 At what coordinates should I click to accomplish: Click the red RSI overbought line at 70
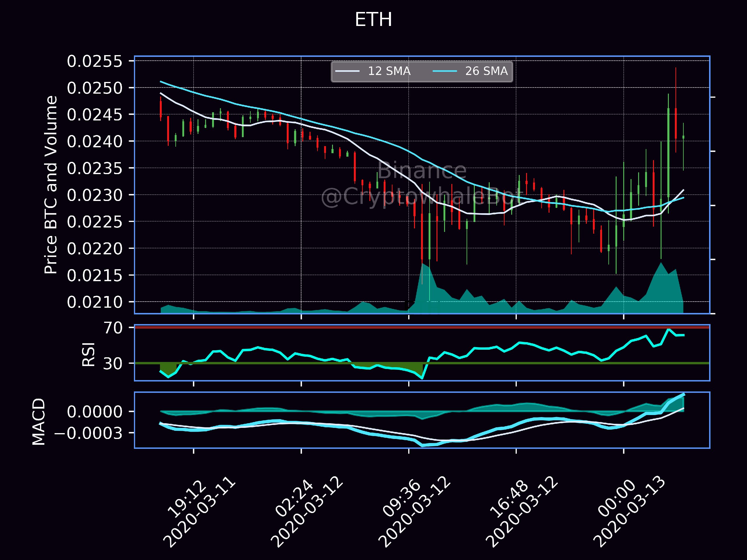pyautogui.click(x=422, y=327)
